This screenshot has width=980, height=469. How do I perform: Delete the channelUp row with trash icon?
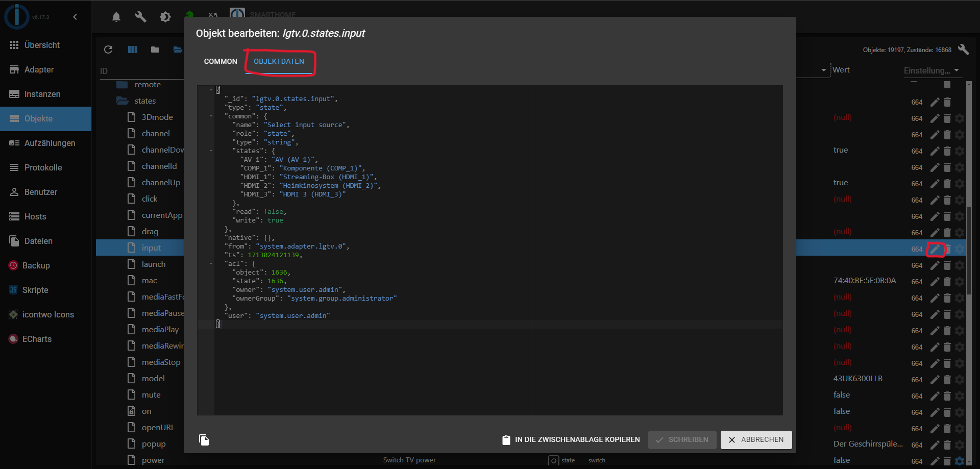[947, 184]
